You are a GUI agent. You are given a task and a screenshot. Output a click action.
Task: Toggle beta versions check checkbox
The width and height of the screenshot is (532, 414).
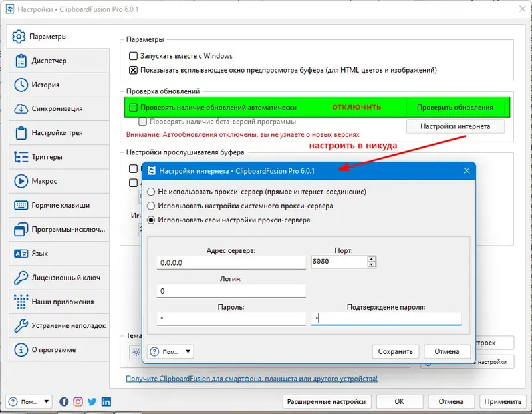(143, 122)
